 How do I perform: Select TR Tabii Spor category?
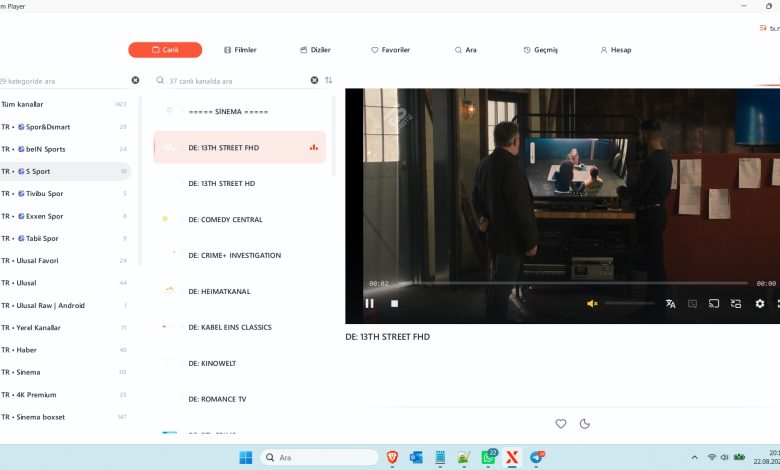click(x=65, y=238)
